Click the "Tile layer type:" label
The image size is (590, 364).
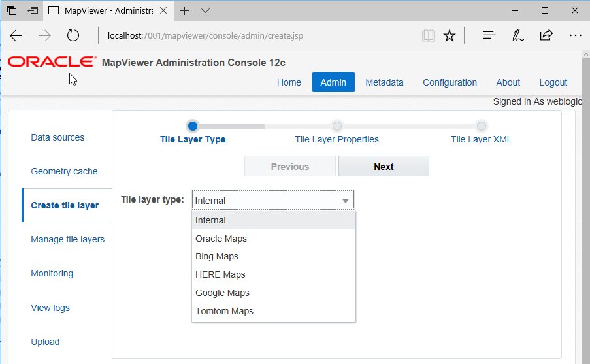point(152,199)
